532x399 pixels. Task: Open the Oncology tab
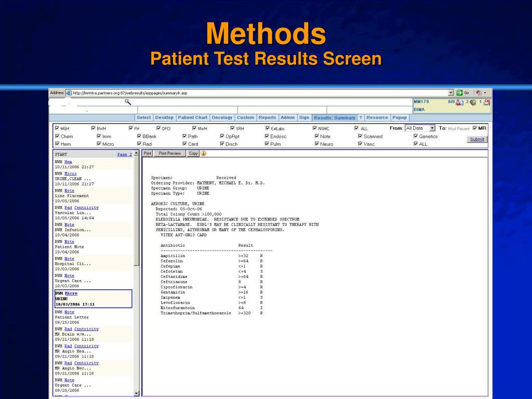click(x=222, y=117)
